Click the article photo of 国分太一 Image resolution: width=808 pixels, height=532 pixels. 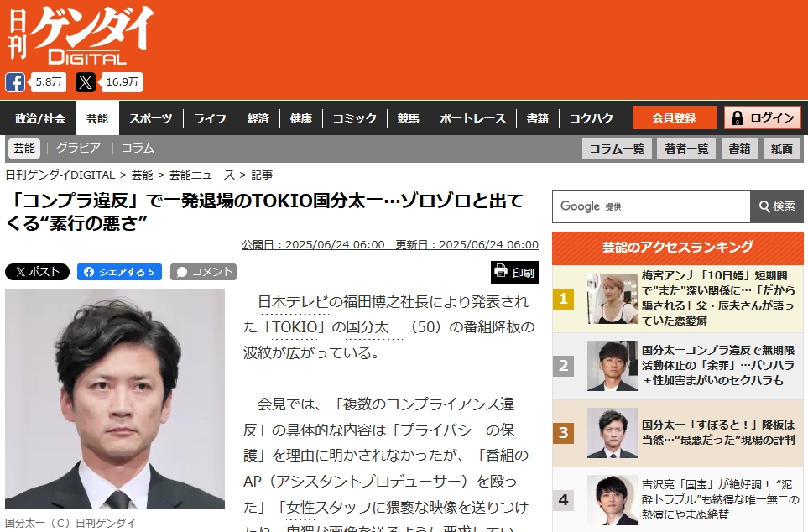click(x=115, y=399)
